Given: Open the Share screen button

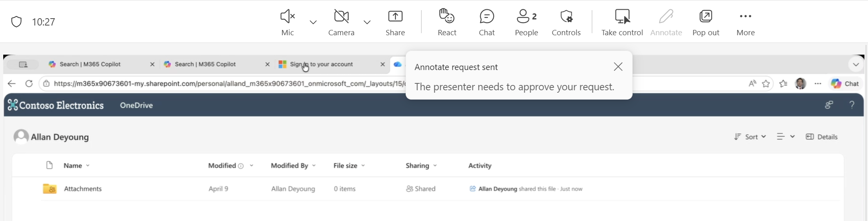Looking at the screenshot, I should 395,22.
